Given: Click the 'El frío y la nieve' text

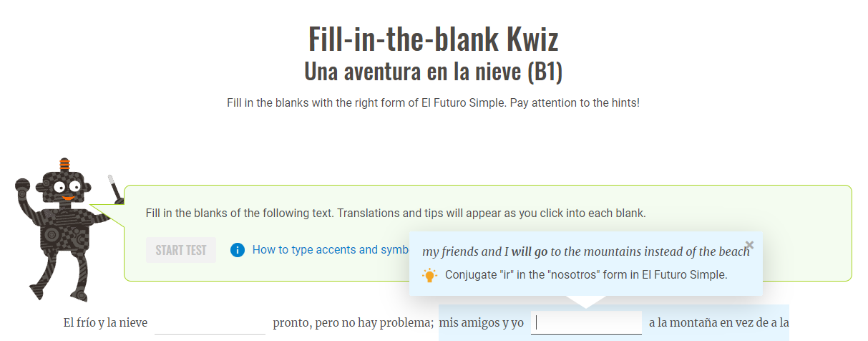Looking at the screenshot, I should pyautogui.click(x=105, y=323).
